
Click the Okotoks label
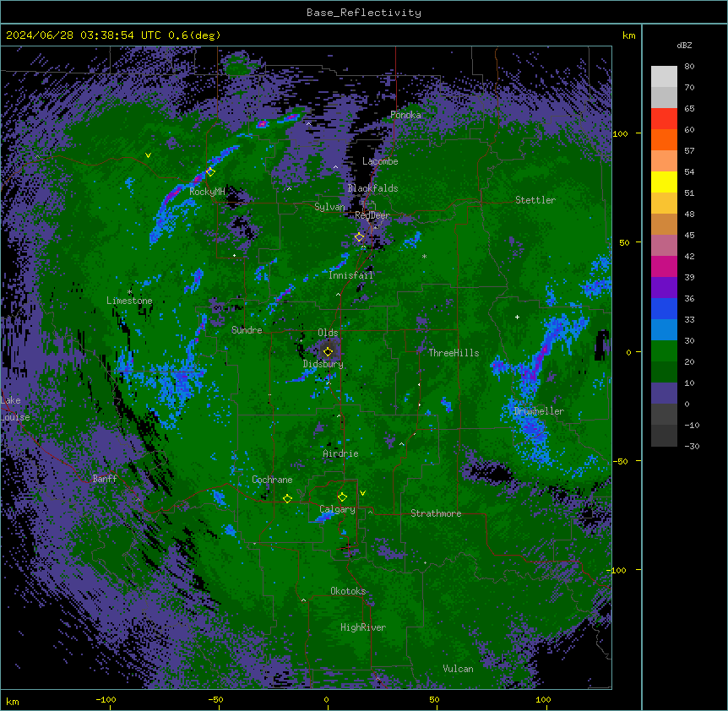click(x=348, y=591)
